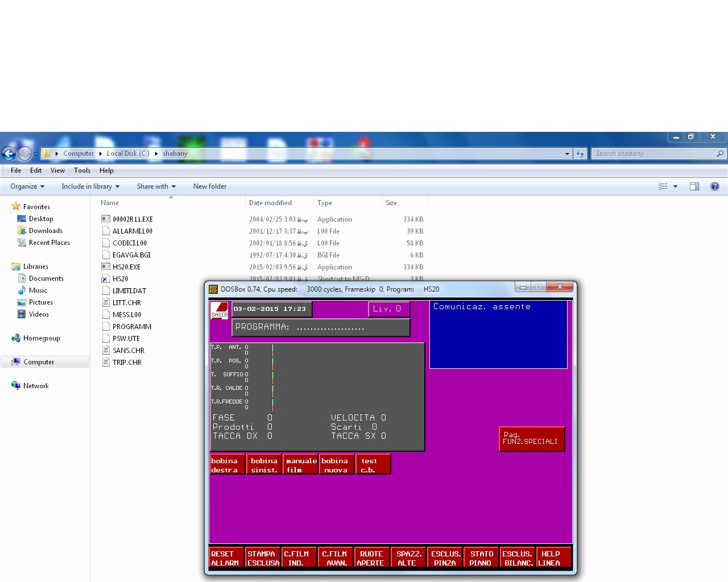This screenshot has height=582, width=728.
Task: Open the Downloads folder in Favorites
Action: pyautogui.click(x=45, y=231)
